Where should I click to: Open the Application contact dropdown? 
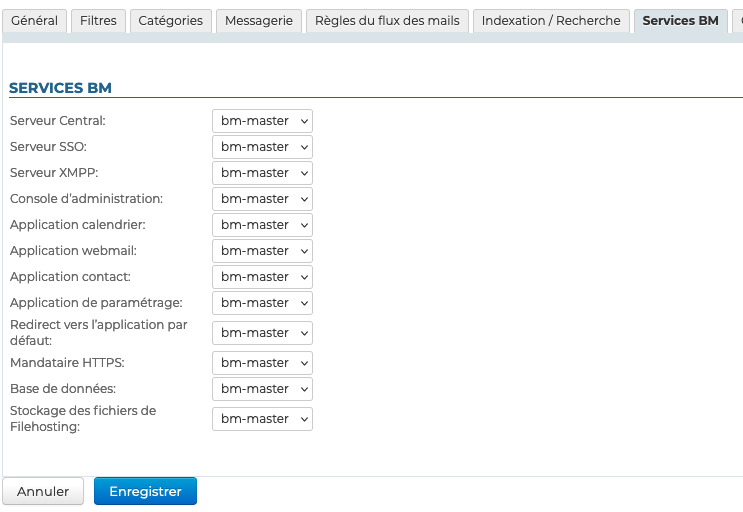(262, 277)
